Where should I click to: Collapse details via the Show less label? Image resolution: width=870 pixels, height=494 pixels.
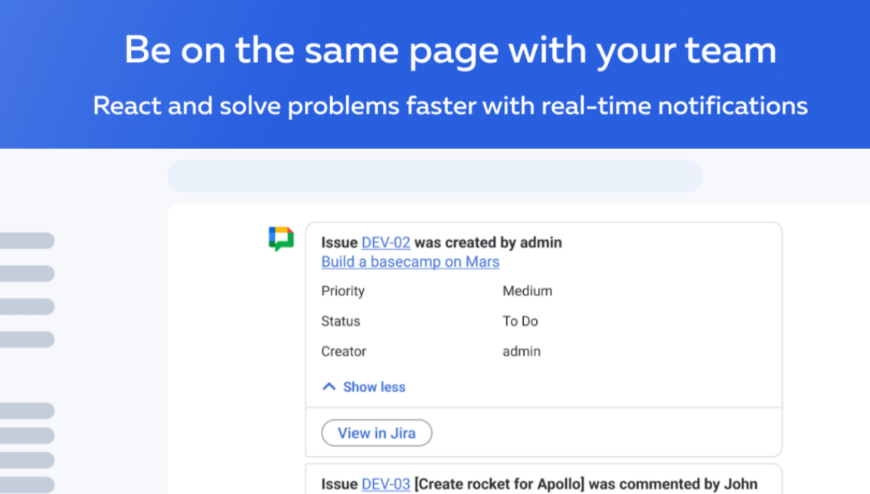point(374,387)
